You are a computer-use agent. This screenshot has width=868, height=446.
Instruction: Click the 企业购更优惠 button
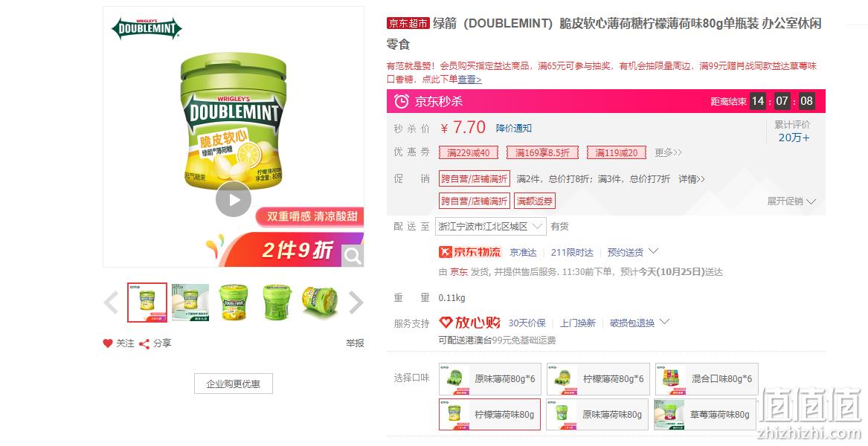tap(233, 384)
